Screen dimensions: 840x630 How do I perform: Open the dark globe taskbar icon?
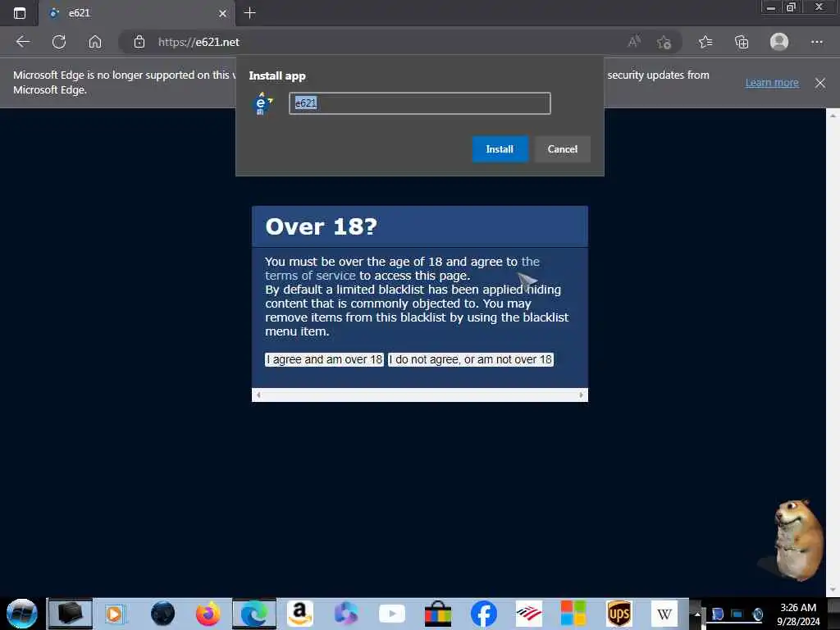162,614
